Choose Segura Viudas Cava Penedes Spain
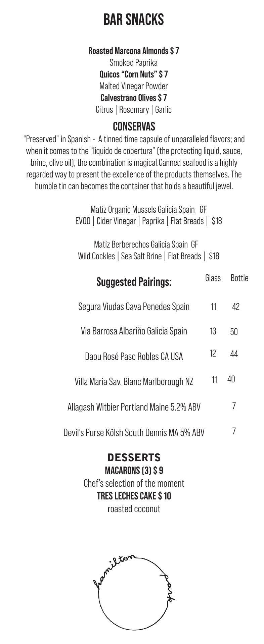 (134, 307)
